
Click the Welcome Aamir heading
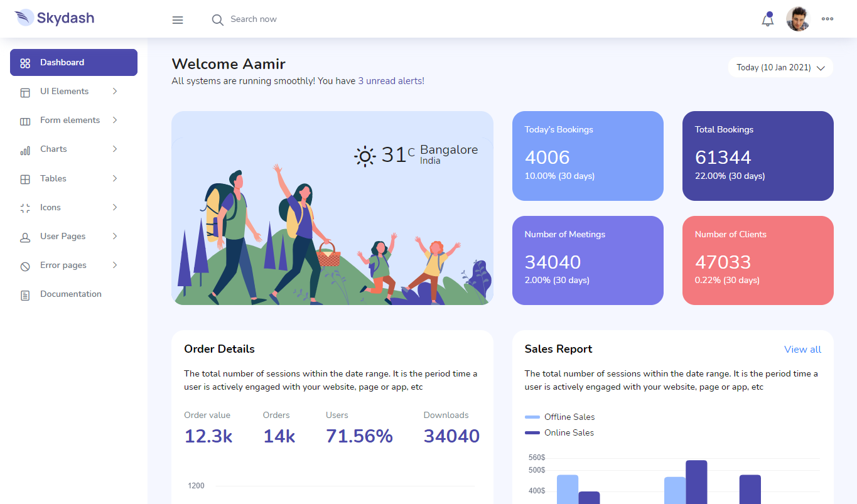[x=229, y=64]
